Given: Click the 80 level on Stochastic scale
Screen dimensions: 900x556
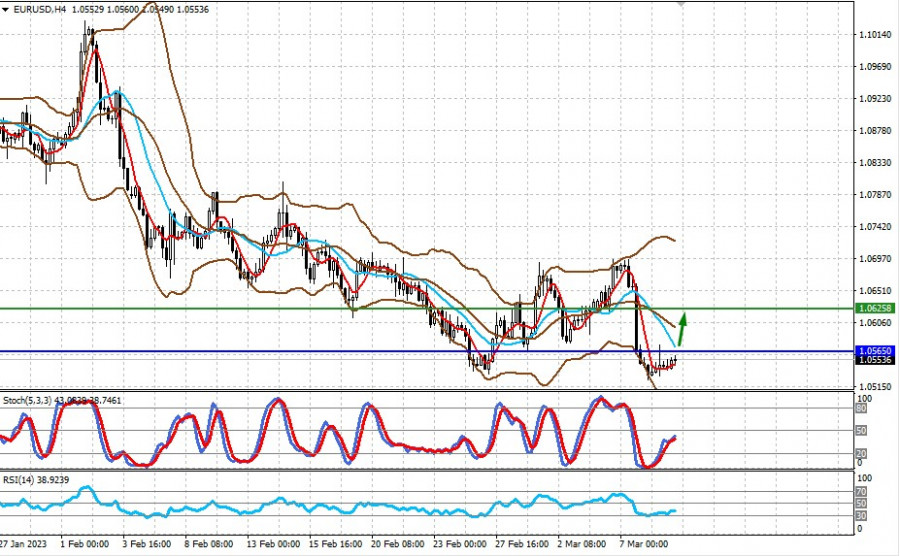Looking at the screenshot, I should click(x=859, y=408).
